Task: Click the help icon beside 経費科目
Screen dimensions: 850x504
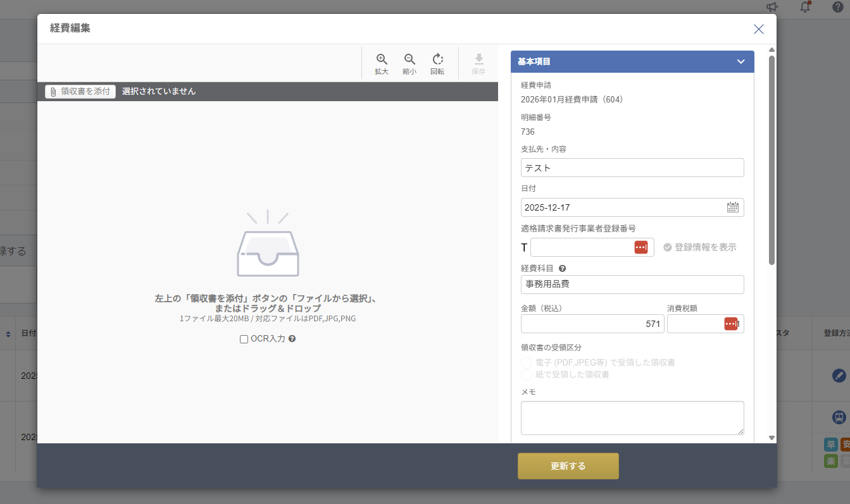Action: (x=562, y=268)
